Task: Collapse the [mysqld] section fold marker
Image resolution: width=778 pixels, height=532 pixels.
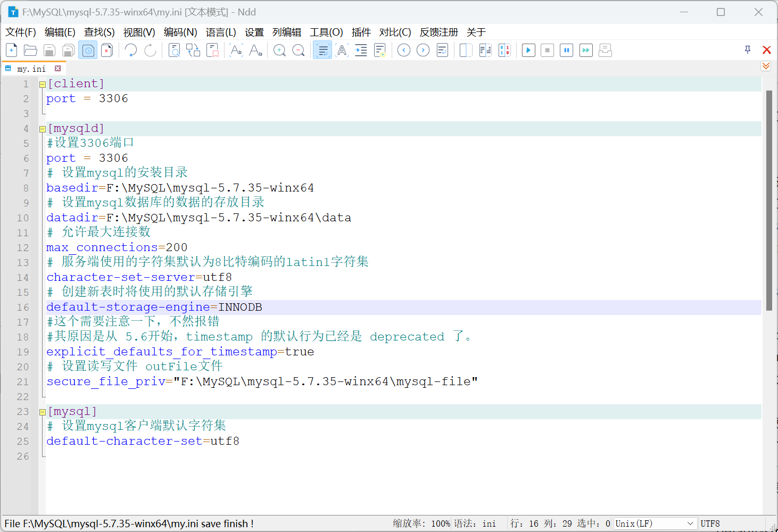Action: pyautogui.click(x=42, y=129)
